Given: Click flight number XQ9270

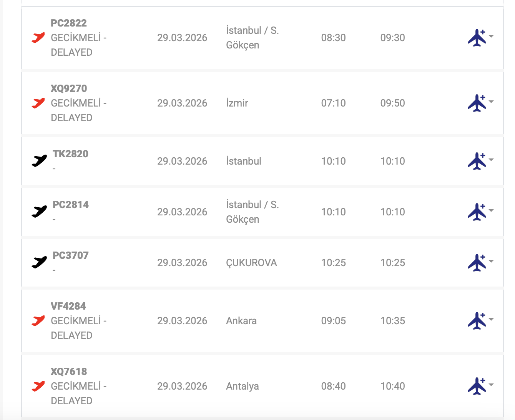Looking at the screenshot, I should (x=69, y=88).
